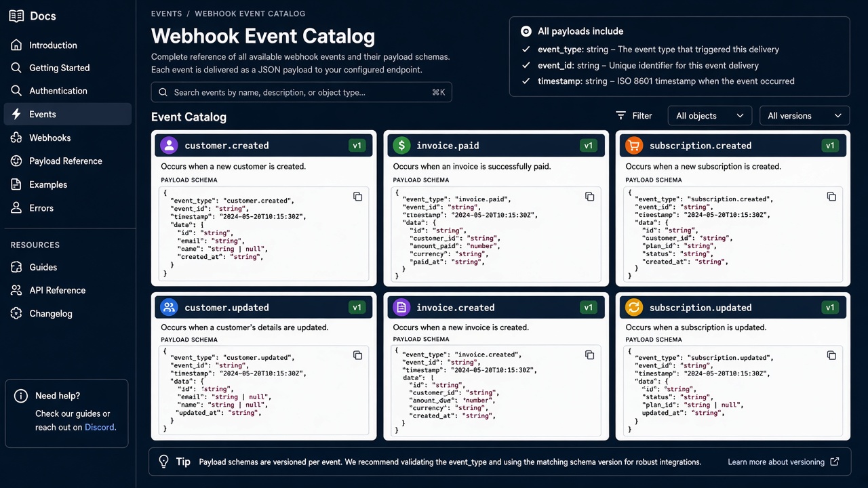Open the Changelog page
This screenshot has height=488, width=868.
tap(67, 314)
